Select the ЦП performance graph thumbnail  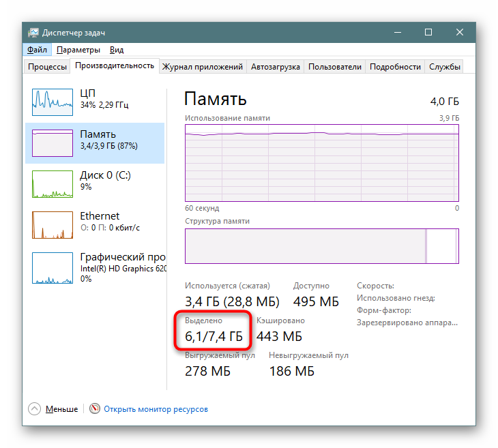point(53,102)
